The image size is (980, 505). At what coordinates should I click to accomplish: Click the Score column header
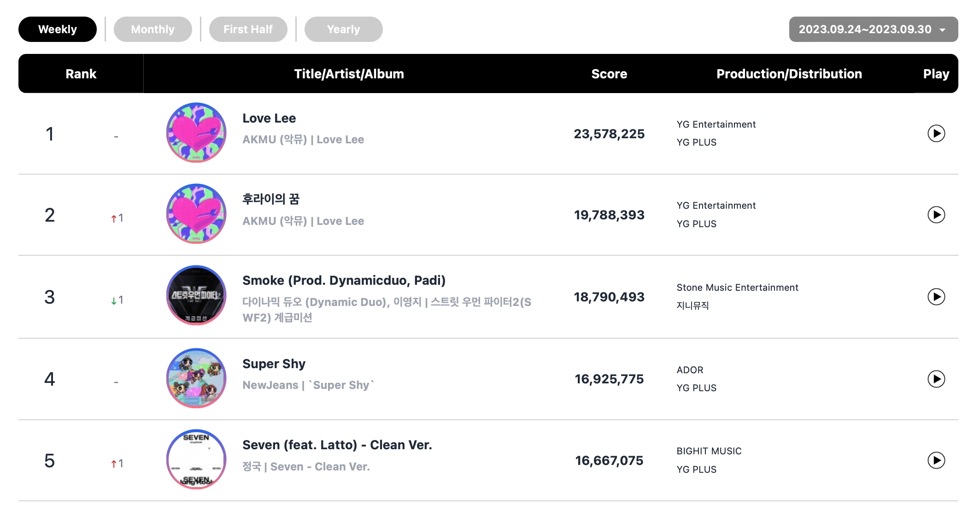609,74
